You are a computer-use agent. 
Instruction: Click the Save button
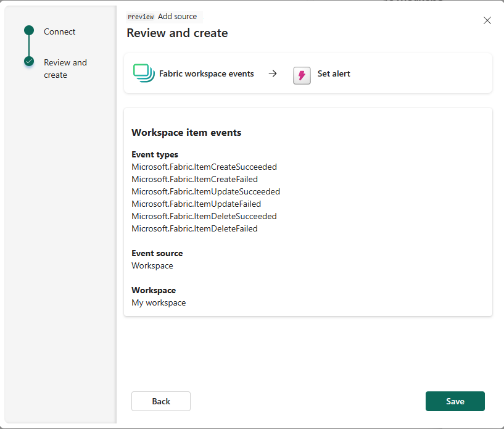pos(455,401)
